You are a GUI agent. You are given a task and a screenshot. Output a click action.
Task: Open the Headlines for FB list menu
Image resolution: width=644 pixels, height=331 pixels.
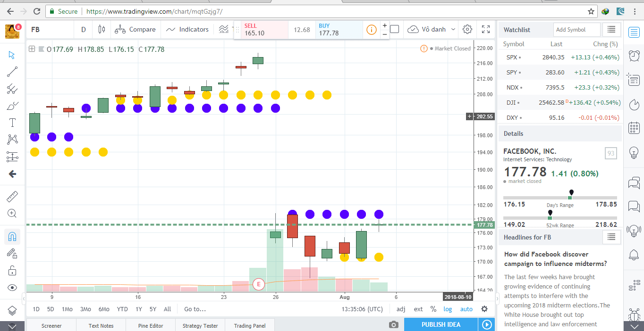611,237
